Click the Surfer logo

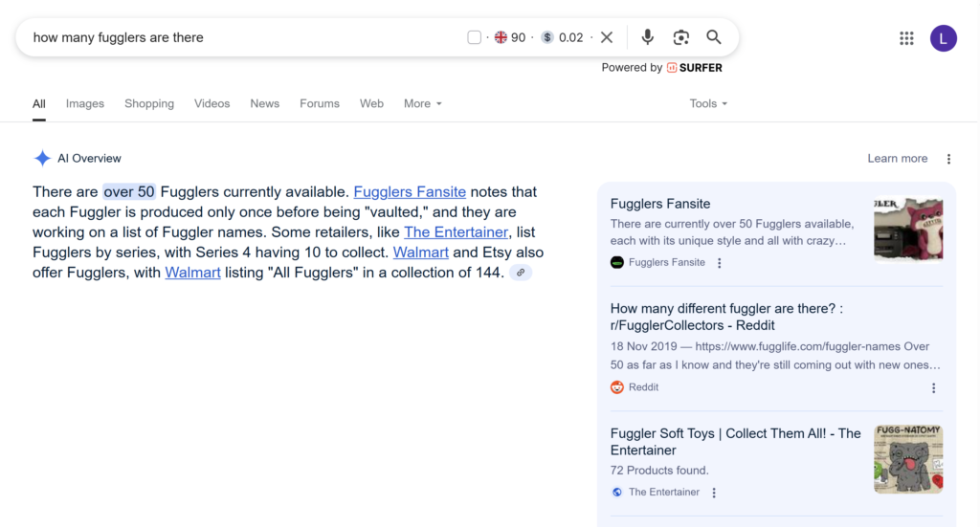[x=695, y=68]
